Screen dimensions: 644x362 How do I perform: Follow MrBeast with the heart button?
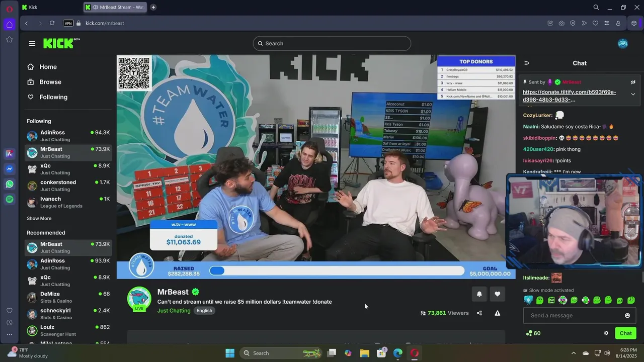[497, 294]
